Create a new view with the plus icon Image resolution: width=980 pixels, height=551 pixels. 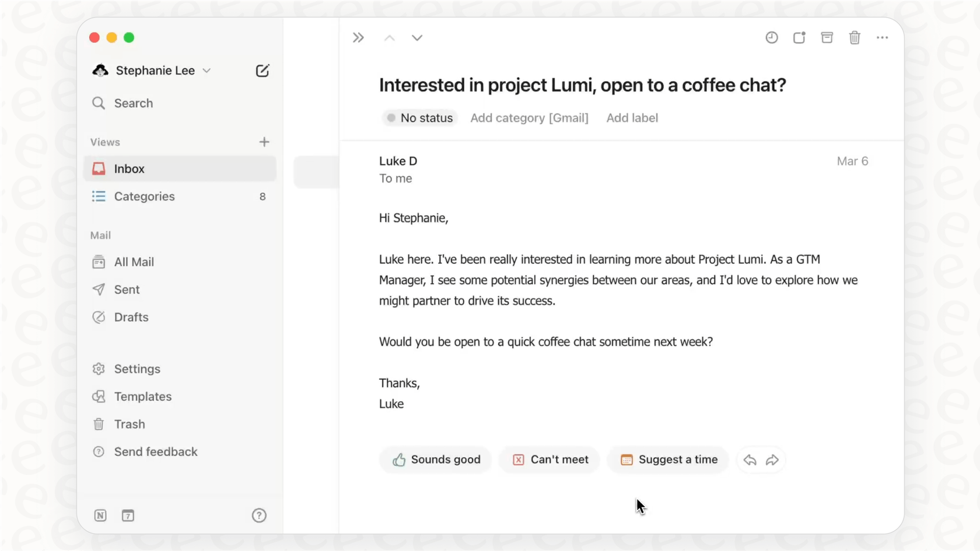pos(264,141)
